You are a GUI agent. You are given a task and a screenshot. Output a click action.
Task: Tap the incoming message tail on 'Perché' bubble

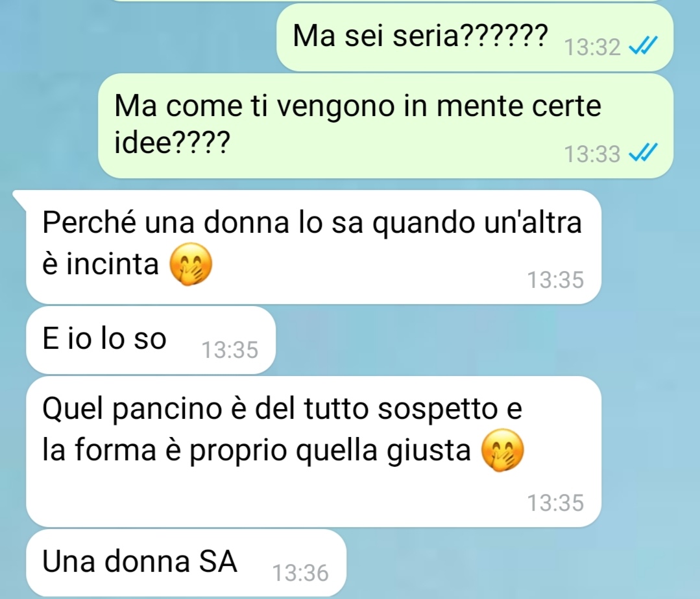point(20,198)
